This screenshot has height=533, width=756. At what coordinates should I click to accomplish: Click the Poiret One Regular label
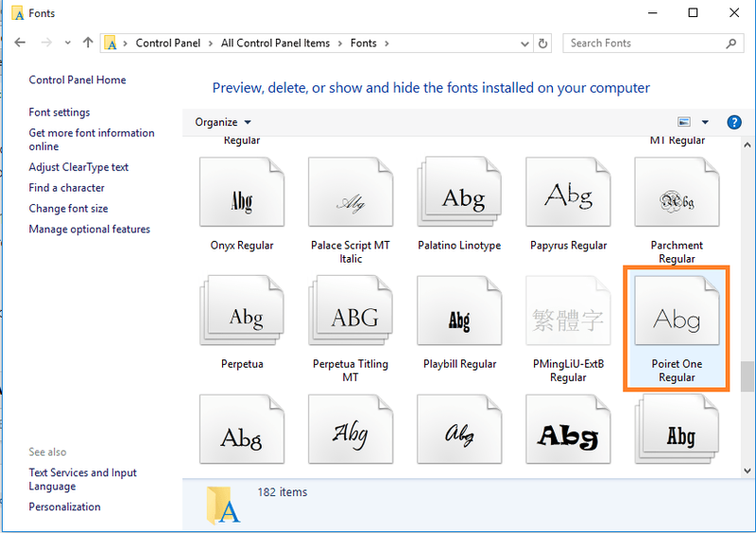click(x=677, y=370)
